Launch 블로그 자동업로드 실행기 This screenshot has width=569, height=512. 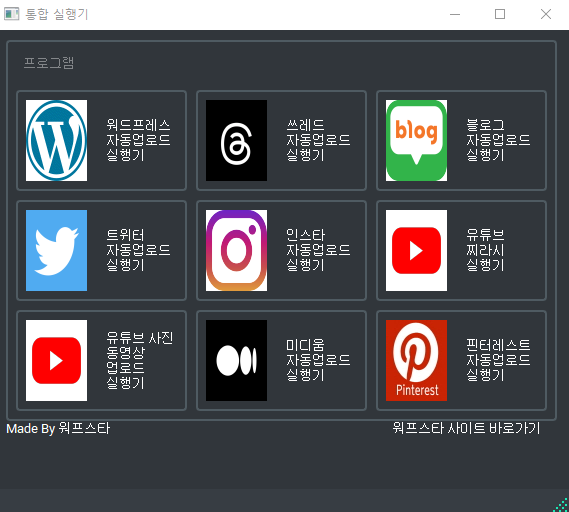(x=462, y=140)
